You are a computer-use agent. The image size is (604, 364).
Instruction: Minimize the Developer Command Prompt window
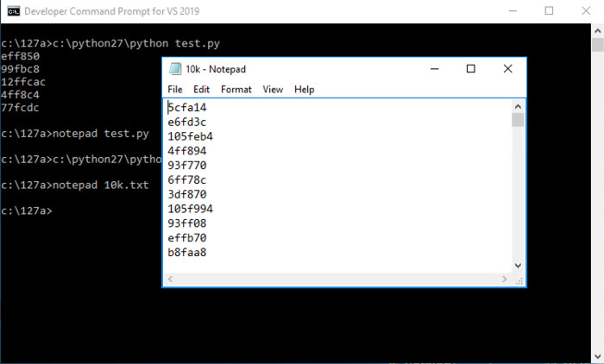[x=508, y=11]
